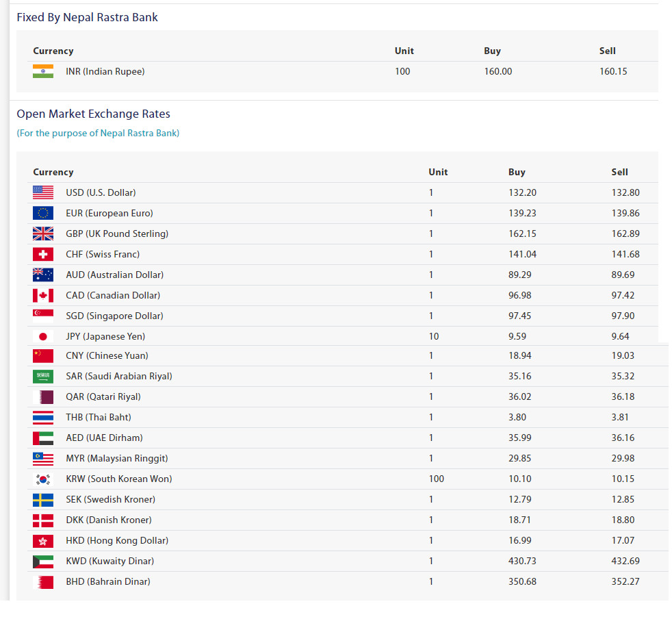
Task: Click the 'Unit' header in Fixed By table
Action: coord(404,51)
